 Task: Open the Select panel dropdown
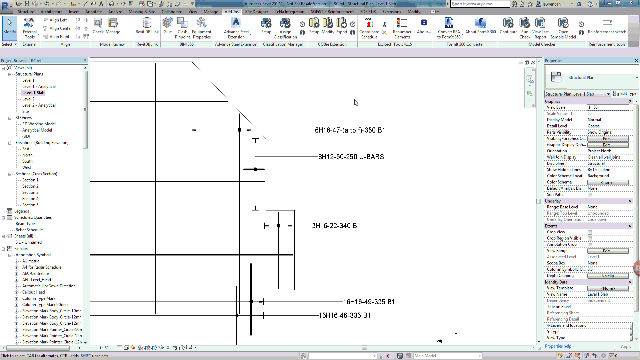coord(9,44)
